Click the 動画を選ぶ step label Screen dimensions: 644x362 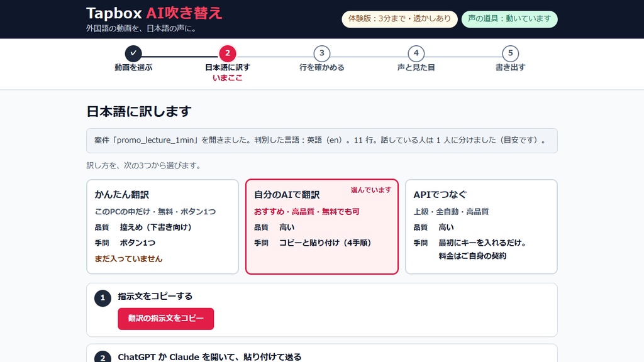pos(133,67)
